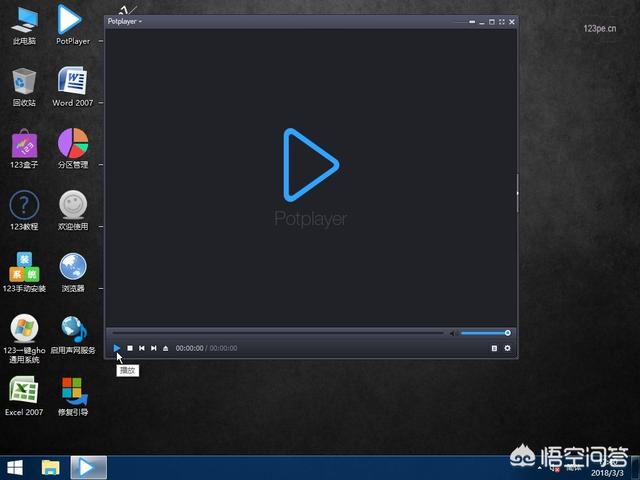The height and width of the screenshot is (480, 640).
Task: Click the 00:00:00 elapsed time display
Action: (x=189, y=348)
